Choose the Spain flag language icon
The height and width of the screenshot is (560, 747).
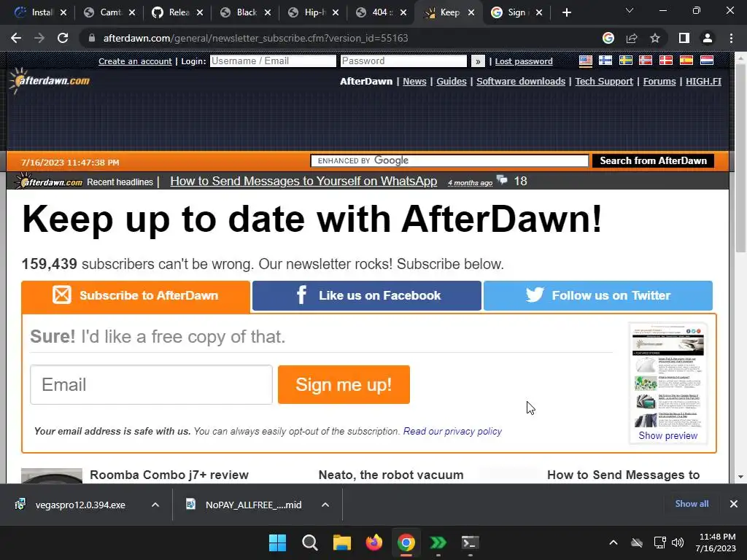pyautogui.click(x=686, y=61)
